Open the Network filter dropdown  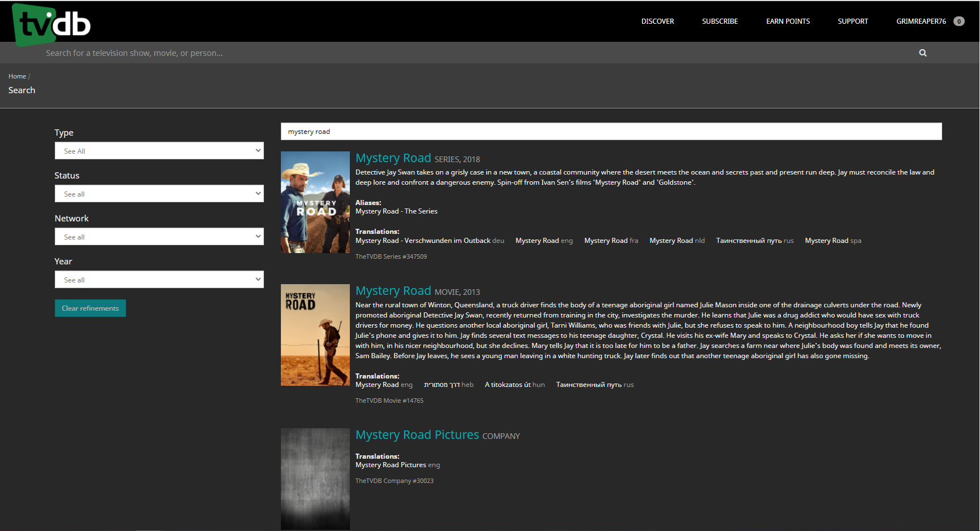(x=159, y=237)
